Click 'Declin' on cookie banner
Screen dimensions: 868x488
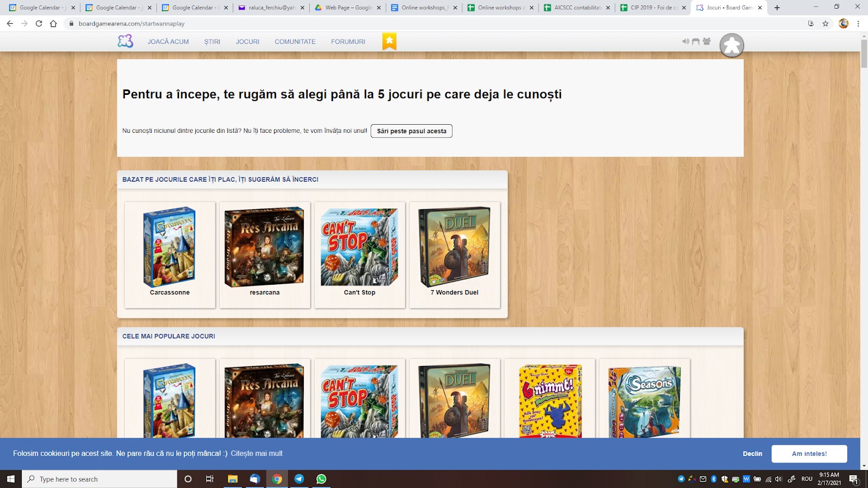coord(752,454)
